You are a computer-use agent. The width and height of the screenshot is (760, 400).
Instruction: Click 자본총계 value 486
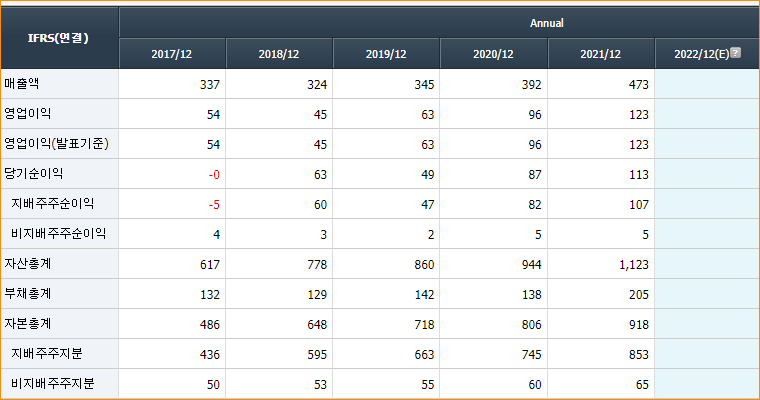pyautogui.click(x=210, y=325)
